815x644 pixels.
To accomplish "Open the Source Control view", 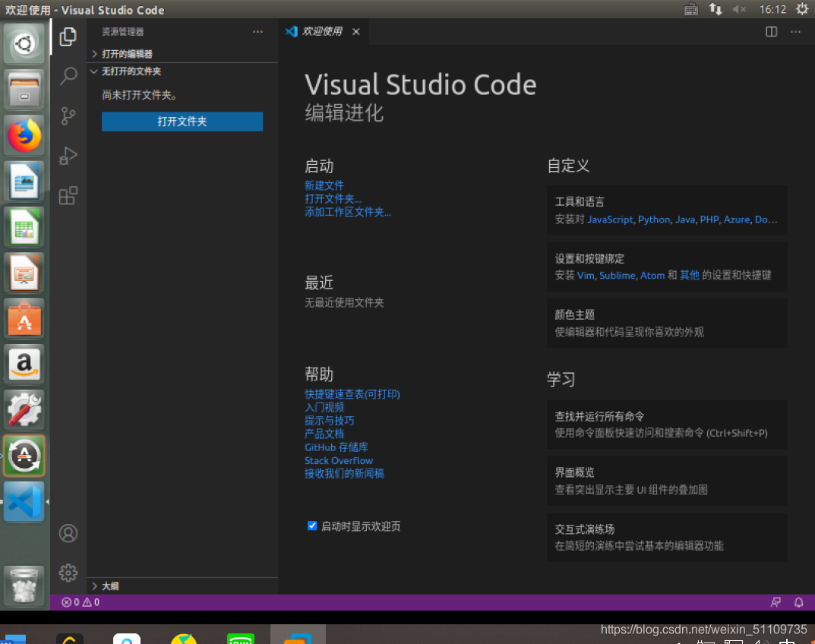I will coord(68,116).
